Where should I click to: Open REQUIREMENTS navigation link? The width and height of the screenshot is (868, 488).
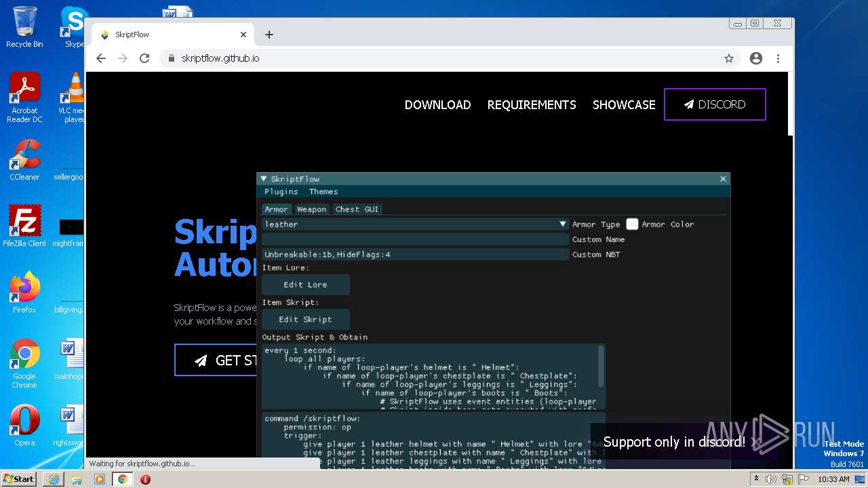pyautogui.click(x=532, y=105)
